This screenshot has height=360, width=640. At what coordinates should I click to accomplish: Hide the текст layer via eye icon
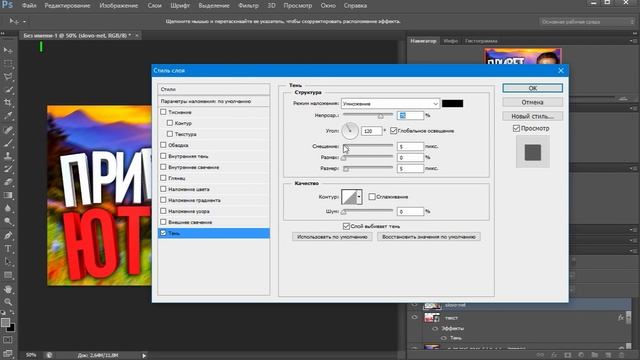click(415, 318)
